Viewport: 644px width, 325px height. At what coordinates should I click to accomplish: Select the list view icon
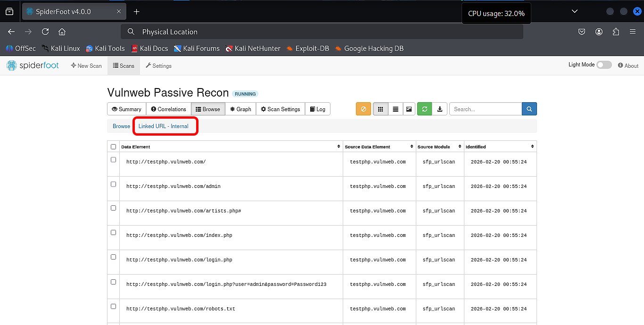click(396, 109)
